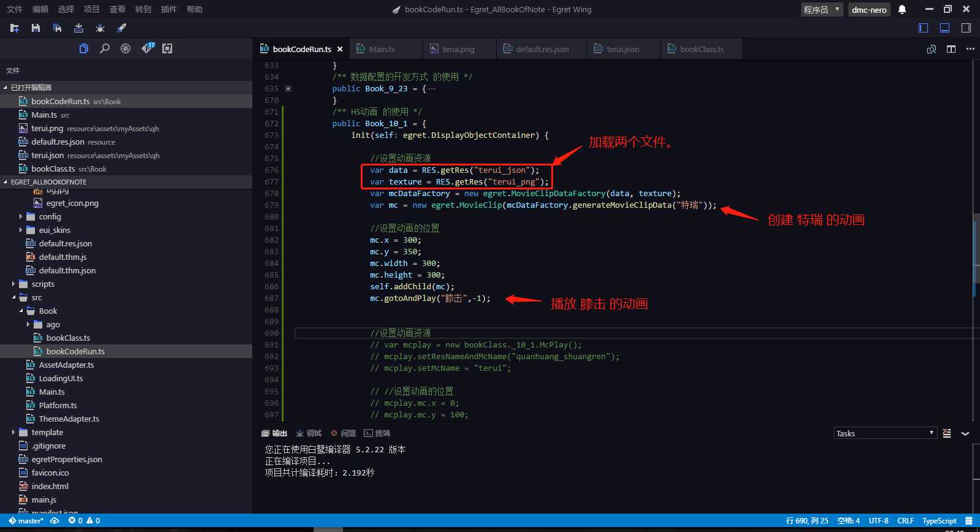The image size is (980, 532).
Task: Open the Tasks output channel dropdown
Action: tap(885, 433)
